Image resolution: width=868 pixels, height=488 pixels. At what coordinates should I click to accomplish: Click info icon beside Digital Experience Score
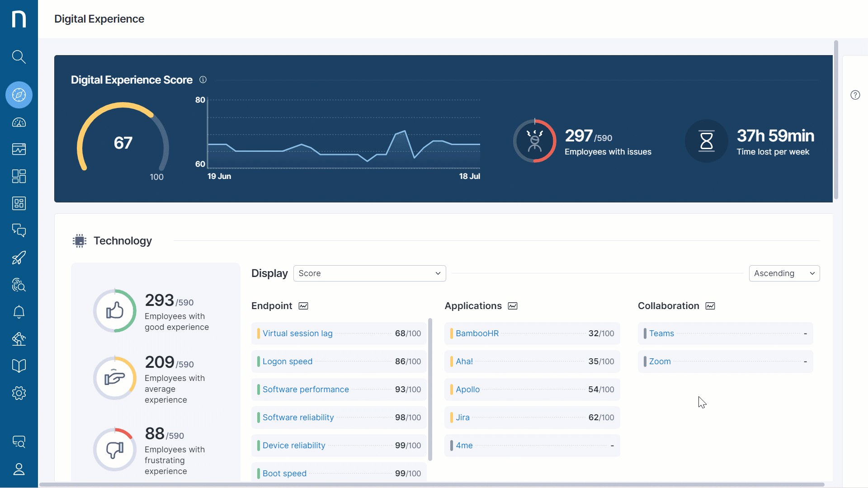point(203,80)
